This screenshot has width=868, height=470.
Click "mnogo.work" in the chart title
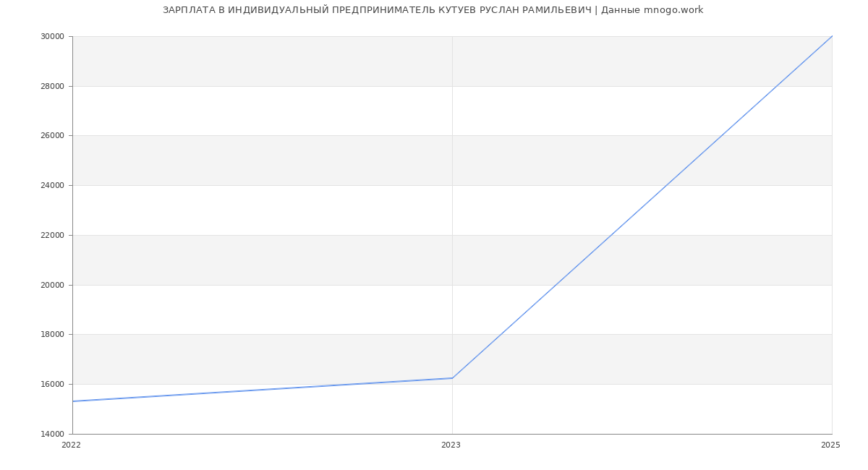pos(673,10)
